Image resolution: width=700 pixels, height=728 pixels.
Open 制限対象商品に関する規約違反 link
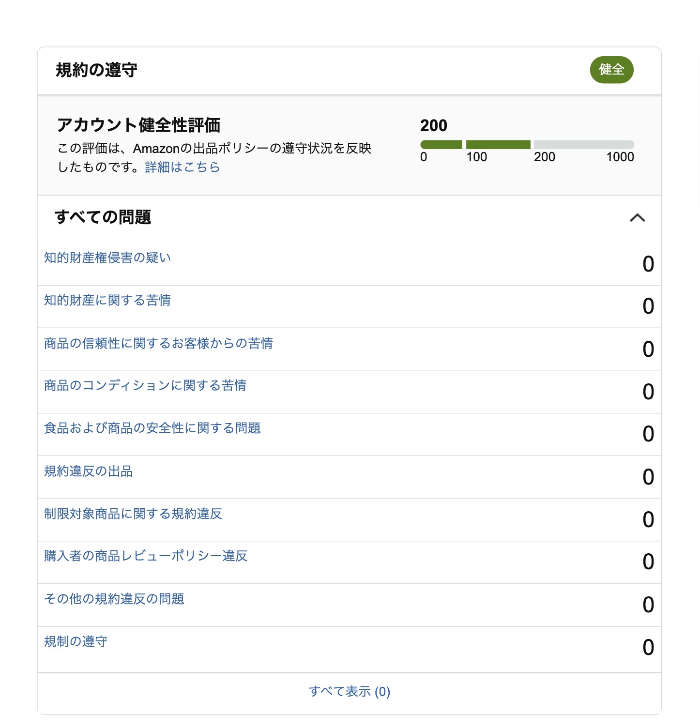[133, 514]
